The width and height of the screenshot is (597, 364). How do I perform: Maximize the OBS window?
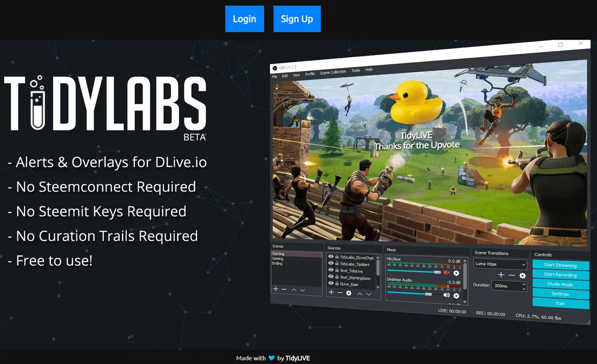[x=561, y=45]
